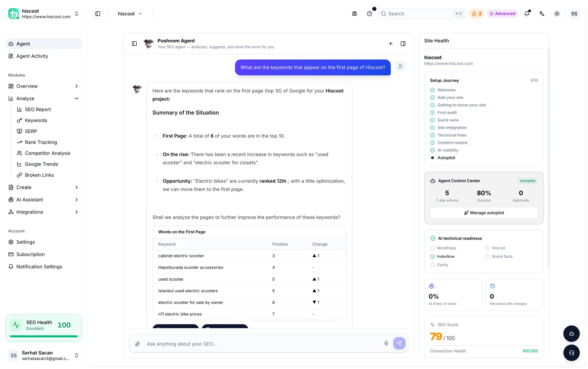Toggle the Clarity readiness item

[x=439, y=265]
